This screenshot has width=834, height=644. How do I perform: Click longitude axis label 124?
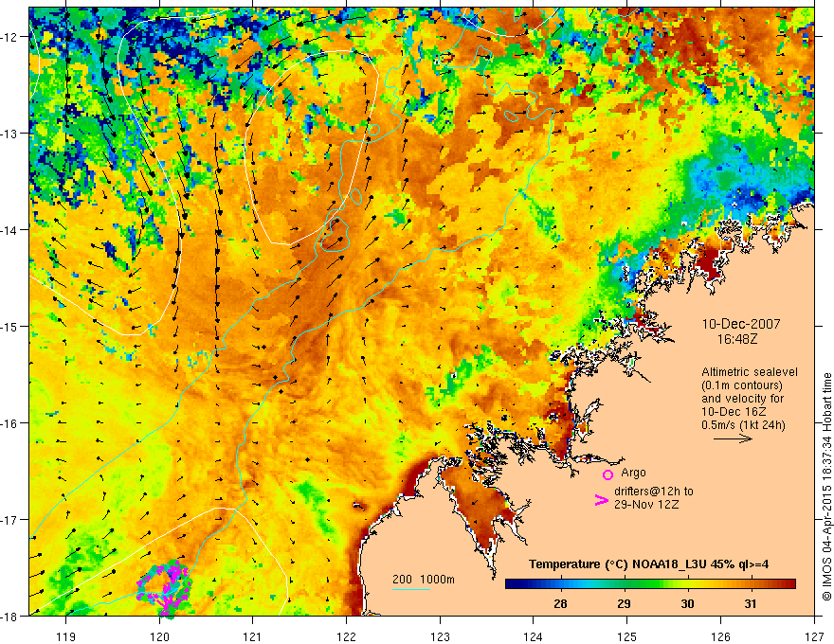coord(534,636)
